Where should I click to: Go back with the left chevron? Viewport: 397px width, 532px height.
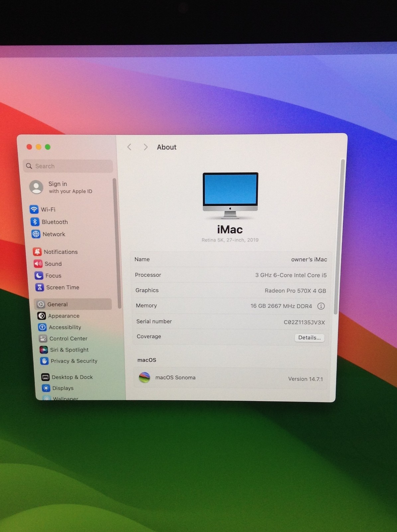[x=130, y=147]
